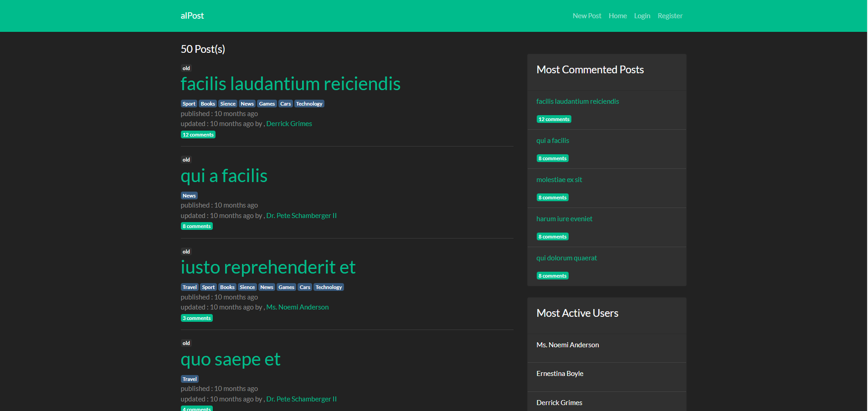Select News tag on facilis laudantium post

[x=247, y=104]
